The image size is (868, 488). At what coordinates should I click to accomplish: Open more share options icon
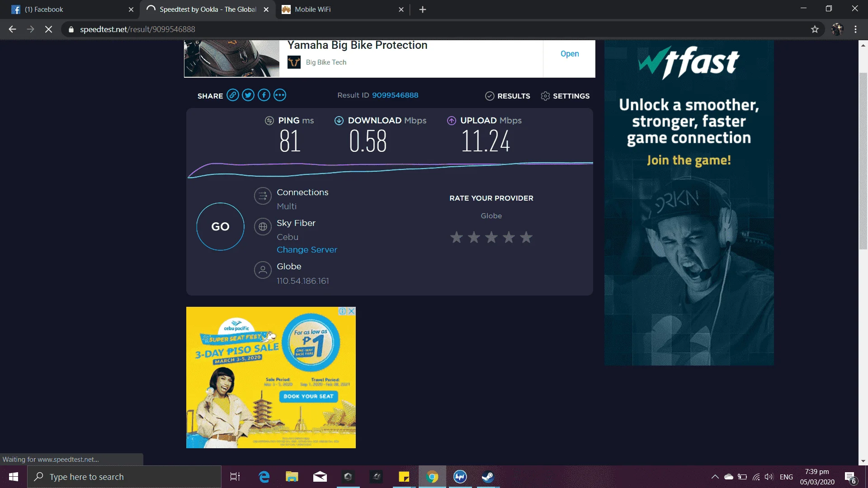[280, 95]
